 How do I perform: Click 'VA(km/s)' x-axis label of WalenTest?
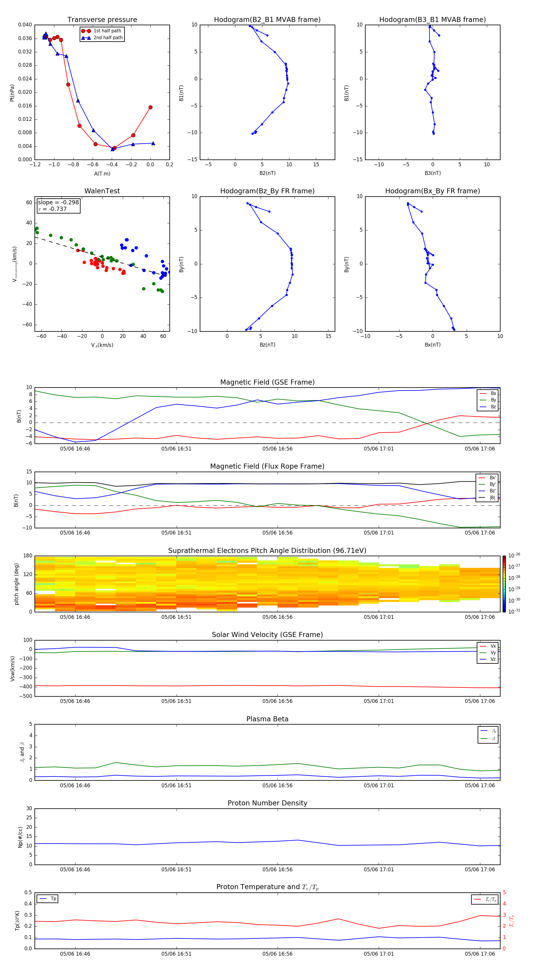point(102,345)
